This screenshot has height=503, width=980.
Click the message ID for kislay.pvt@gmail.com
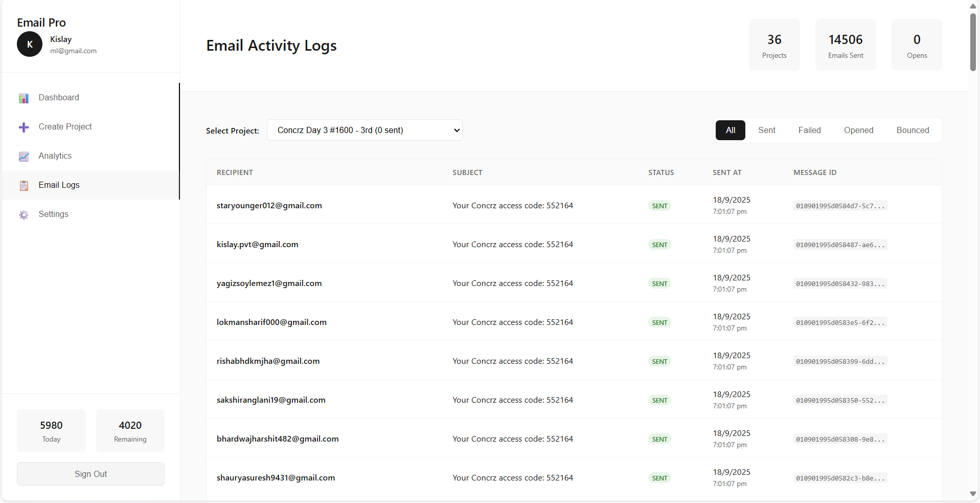[x=840, y=245]
